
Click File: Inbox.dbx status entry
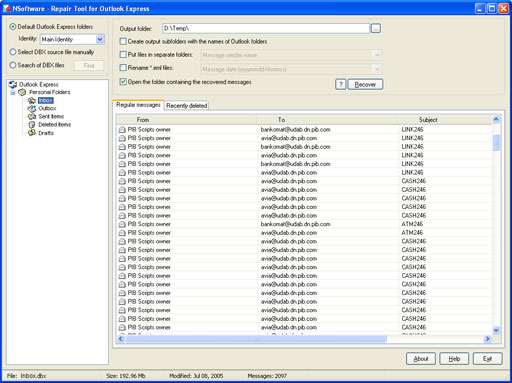pyautogui.click(x=27, y=376)
